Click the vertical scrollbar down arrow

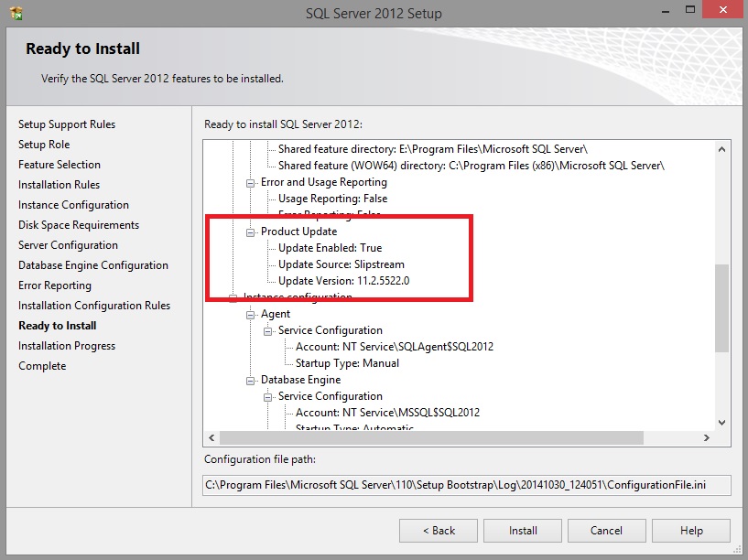[x=721, y=422]
